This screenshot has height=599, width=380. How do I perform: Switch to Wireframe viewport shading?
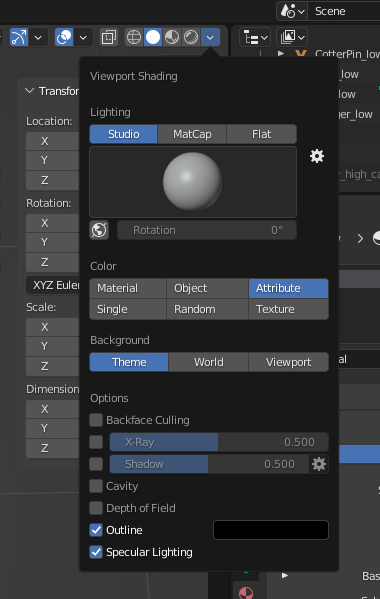click(134, 37)
